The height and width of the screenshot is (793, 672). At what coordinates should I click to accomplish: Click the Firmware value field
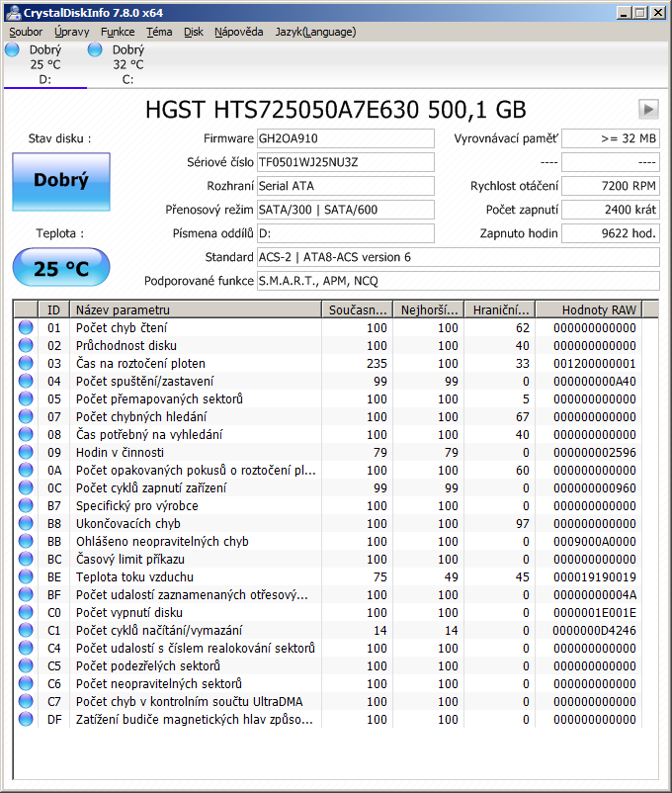pos(344,138)
